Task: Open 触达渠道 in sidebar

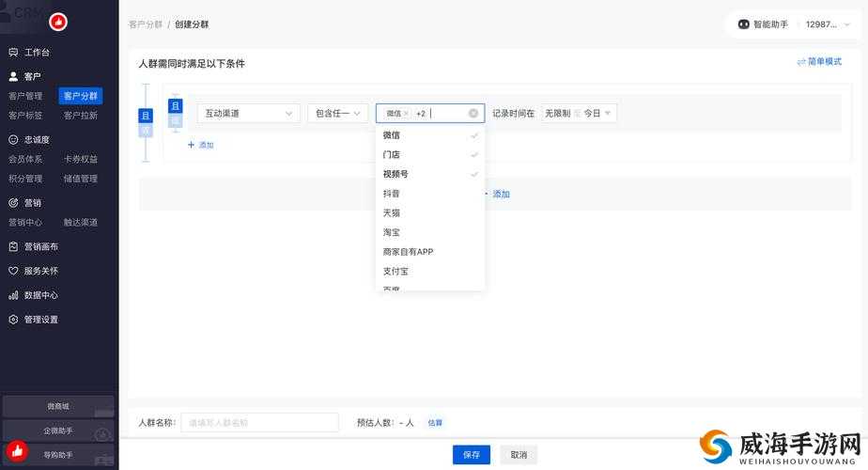Action: click(x=80, y=222)
